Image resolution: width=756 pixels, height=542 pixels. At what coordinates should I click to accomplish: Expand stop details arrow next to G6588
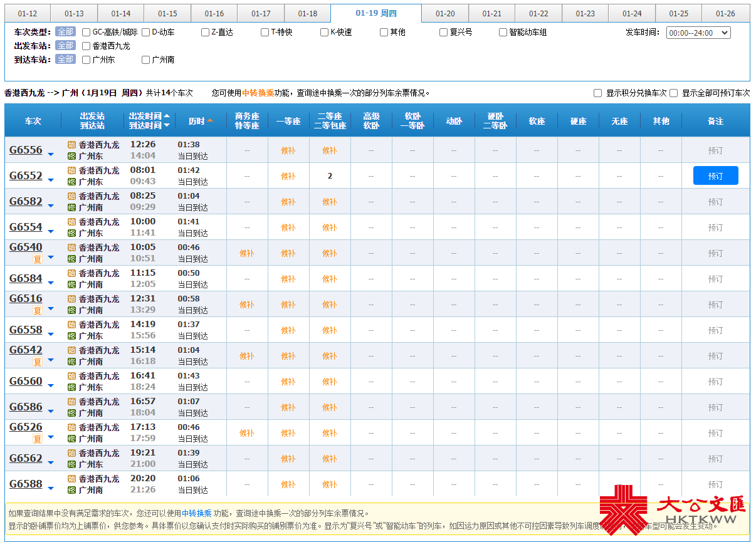coord(51,489)
